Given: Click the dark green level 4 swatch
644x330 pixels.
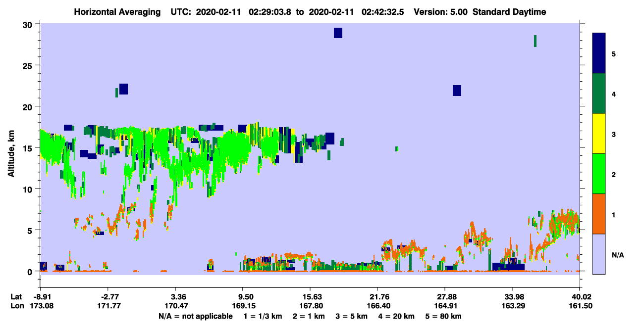Looking at the screenshot, I should click(599, 94).
